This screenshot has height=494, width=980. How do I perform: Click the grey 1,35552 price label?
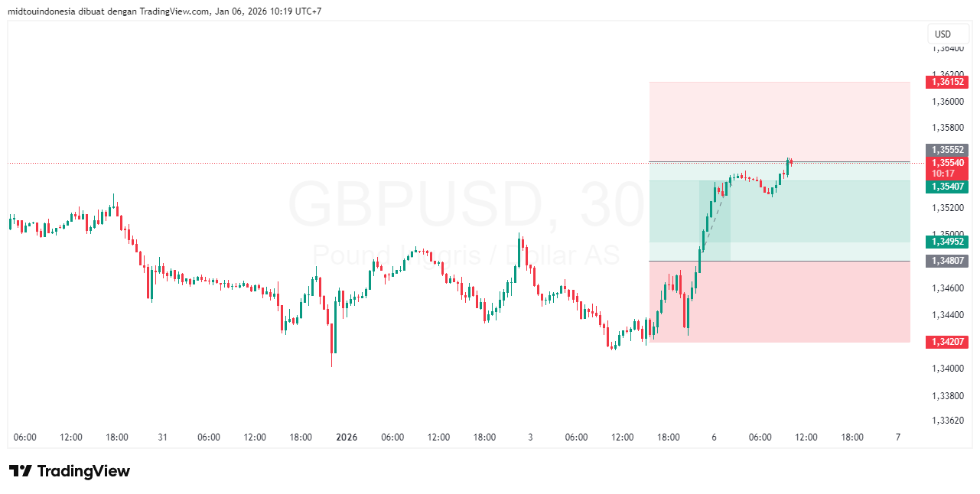tap(946, 150)
